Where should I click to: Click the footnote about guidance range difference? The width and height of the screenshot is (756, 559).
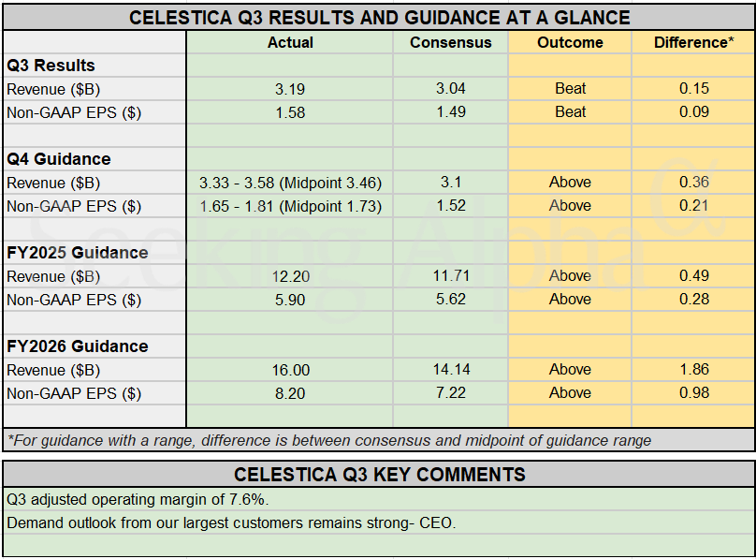click(328, 440)
